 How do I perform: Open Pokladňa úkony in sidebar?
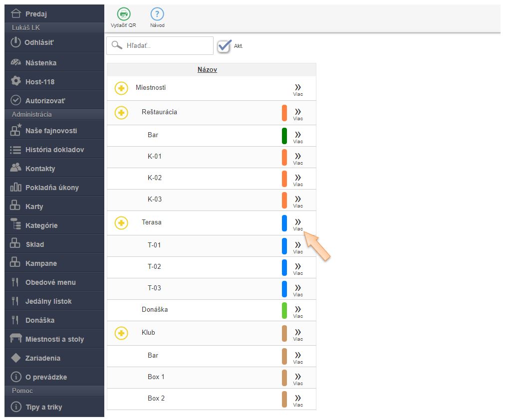[51, 188]
